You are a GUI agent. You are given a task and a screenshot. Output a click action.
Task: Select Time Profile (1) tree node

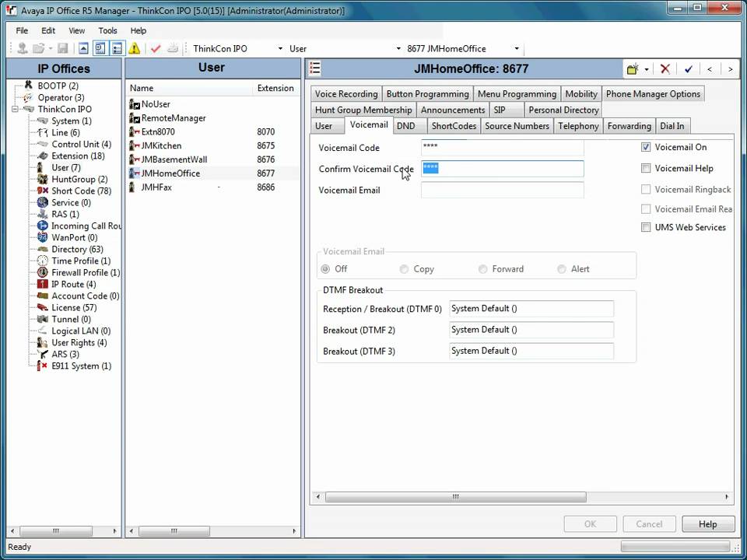point(81,261)
